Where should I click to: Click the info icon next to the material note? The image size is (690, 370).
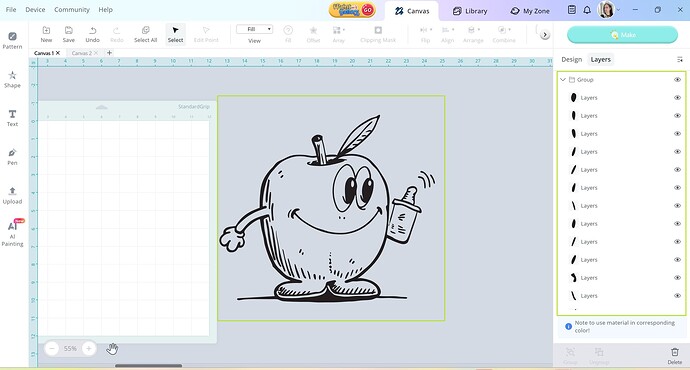[x=568, y=326]
